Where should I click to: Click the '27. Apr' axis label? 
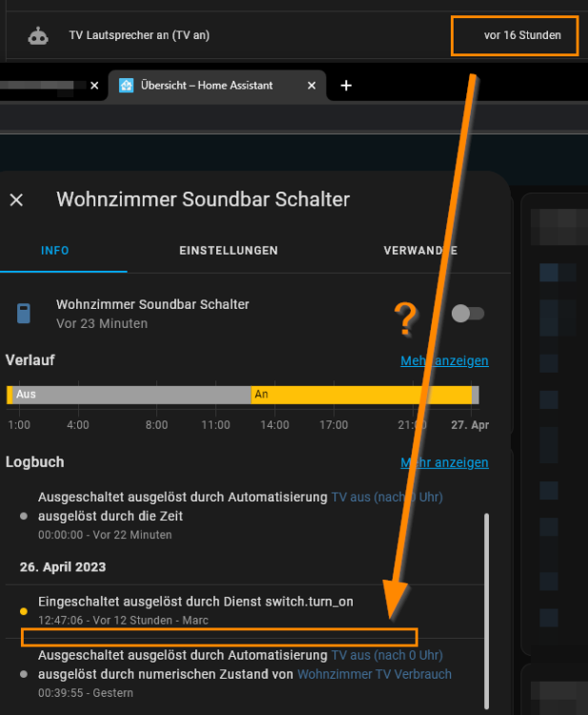pyautogui.click(x=470, y=425)
